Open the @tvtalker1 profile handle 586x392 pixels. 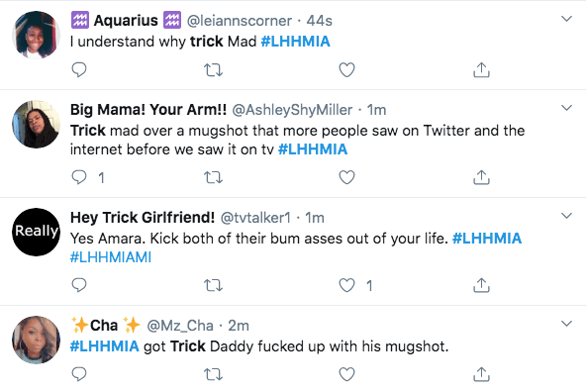pyautogui.click(x=255, y=218)
